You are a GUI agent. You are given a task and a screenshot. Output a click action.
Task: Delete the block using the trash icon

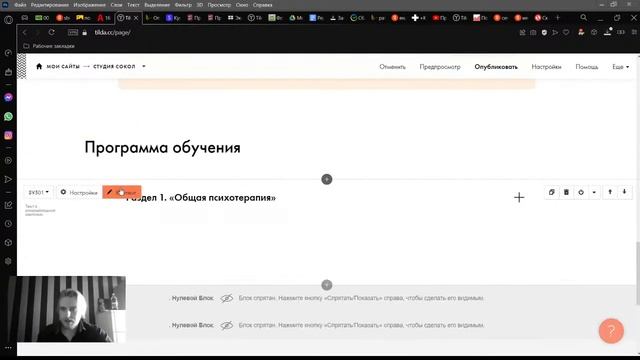point(566,192)
